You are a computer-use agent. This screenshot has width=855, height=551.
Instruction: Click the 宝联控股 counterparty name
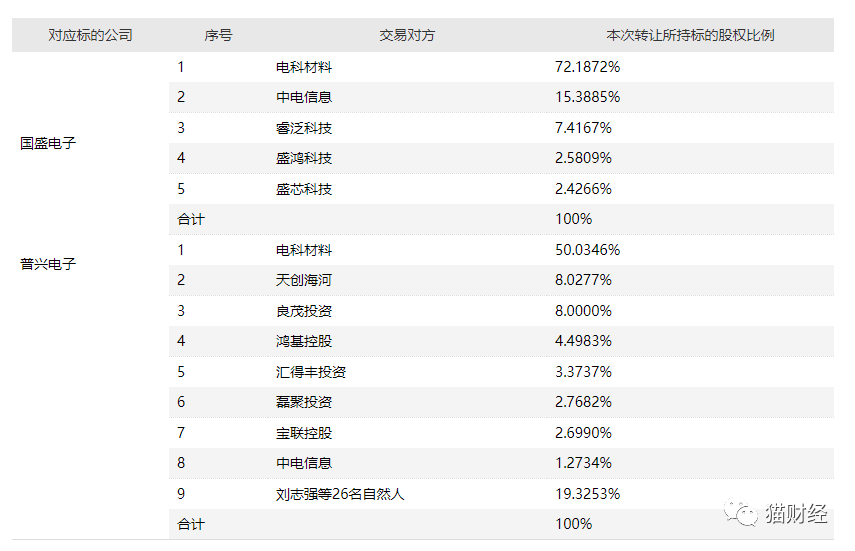[x=304, y=433]
